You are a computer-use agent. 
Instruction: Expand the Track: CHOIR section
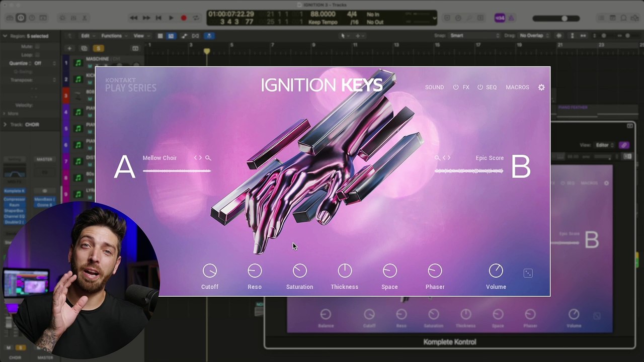[5, 125]
